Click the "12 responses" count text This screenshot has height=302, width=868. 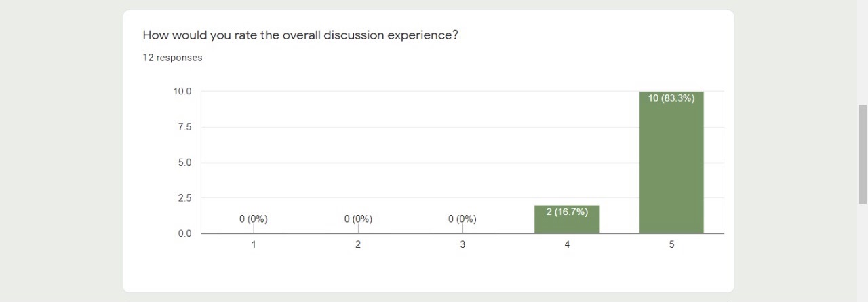tap(172, 58)
